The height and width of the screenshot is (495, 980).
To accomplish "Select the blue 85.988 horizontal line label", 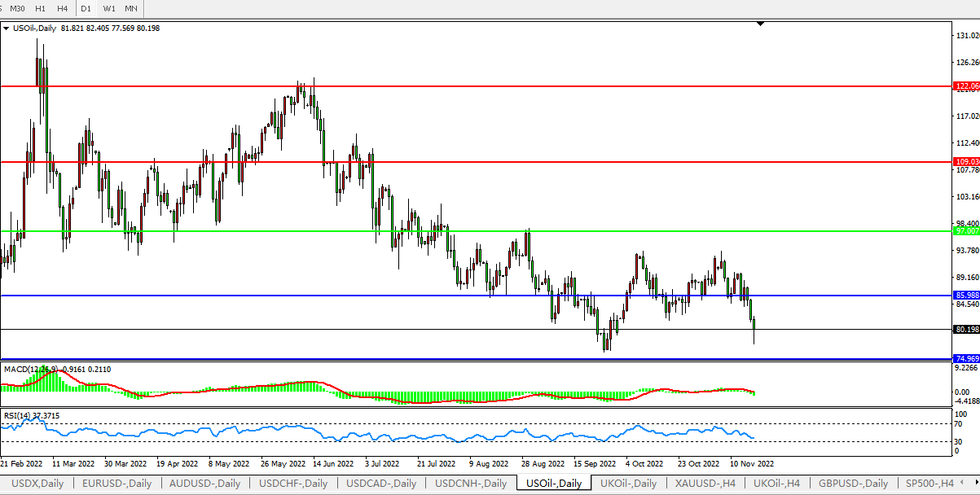I will coord(966,295).
